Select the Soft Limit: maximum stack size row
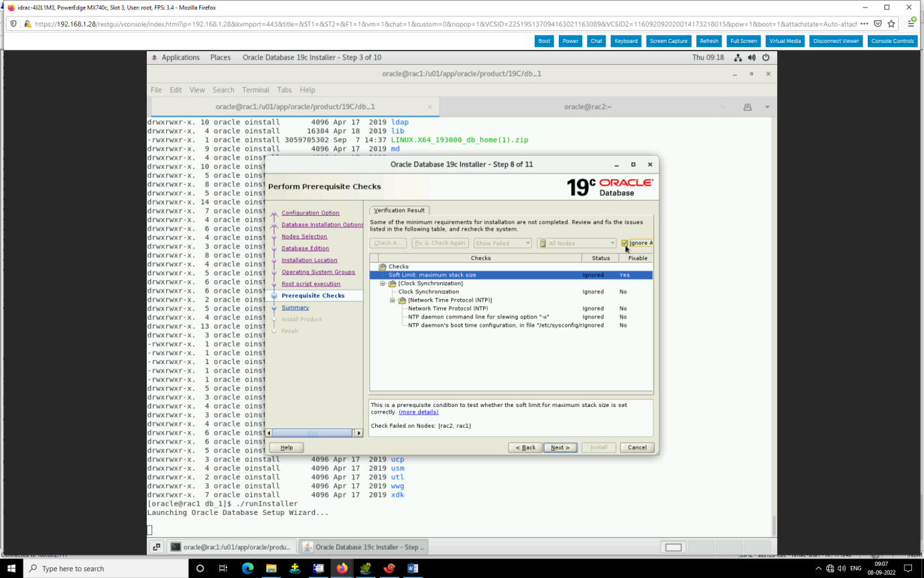 tap(511, 275)
